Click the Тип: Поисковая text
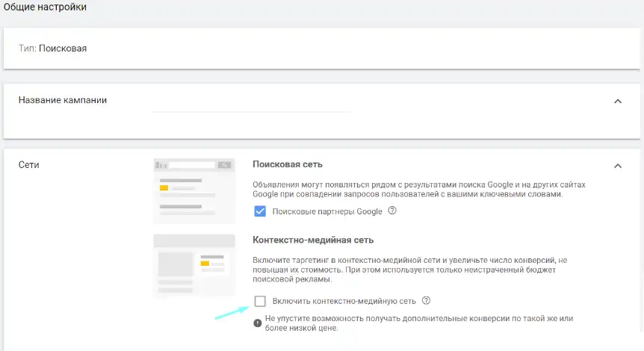The height and width of the screenshot is (351, 644). pos(52,49)
